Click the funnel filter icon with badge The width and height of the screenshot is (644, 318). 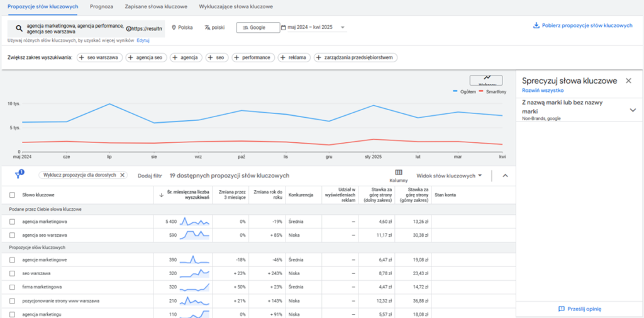click(x=19, y=174)
